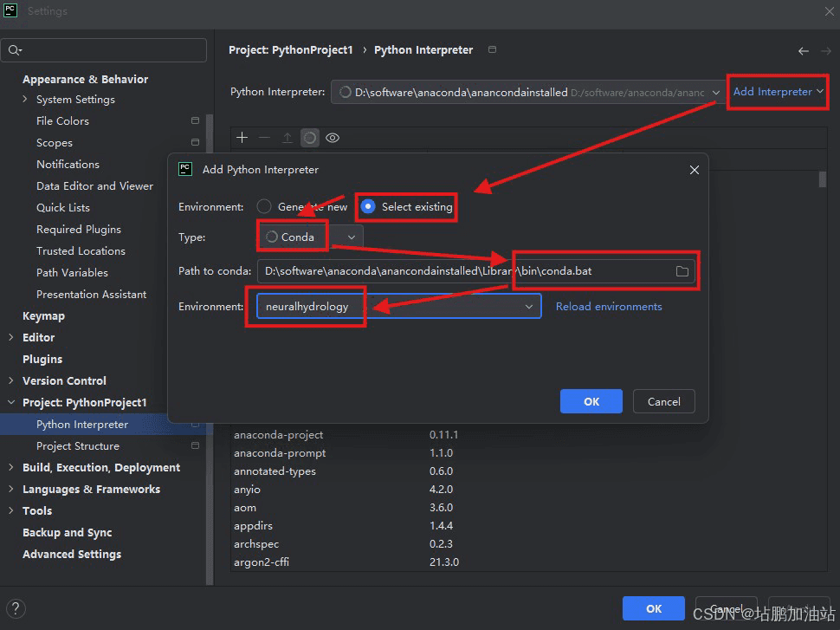Open the Keymap settings page
The width and height of the screenshot is (840, 630).
click(43, 316)
